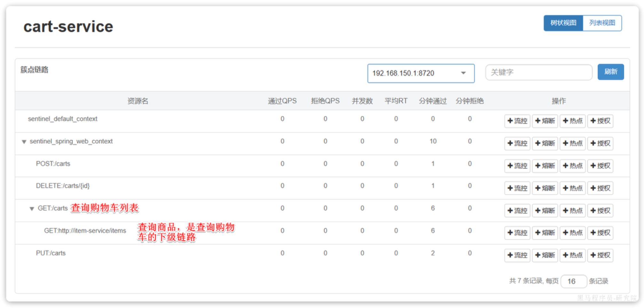Click the page size field showing 16

(x=574, y=281)
